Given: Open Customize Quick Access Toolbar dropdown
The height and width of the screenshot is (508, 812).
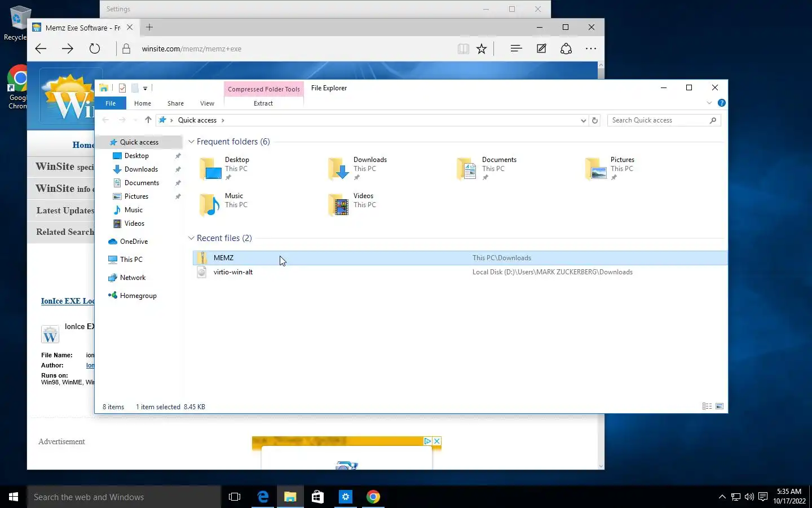Looking at the screenshot, I should (145, 88).
